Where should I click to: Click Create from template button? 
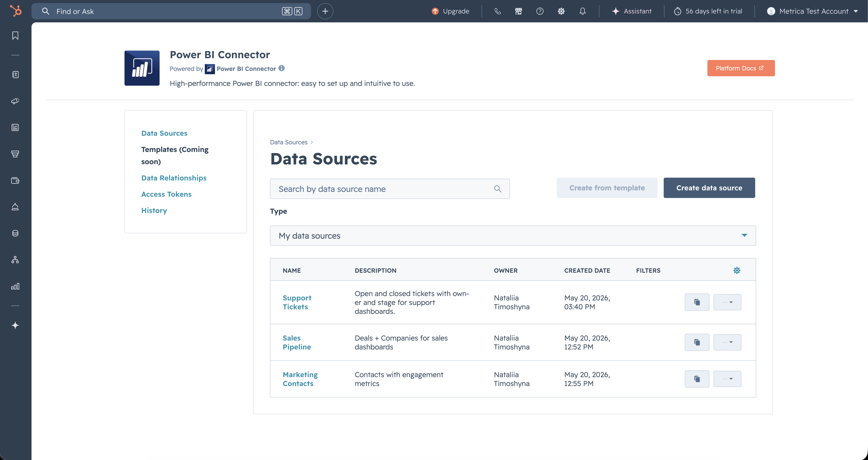pyautogui.click(x=607, y=188)
